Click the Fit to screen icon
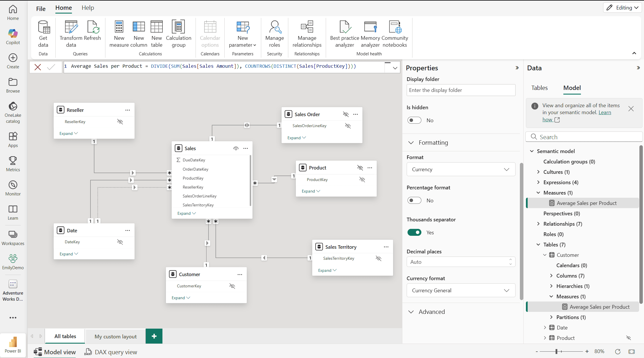Screen dimensions: 644x358 point(632,351)
